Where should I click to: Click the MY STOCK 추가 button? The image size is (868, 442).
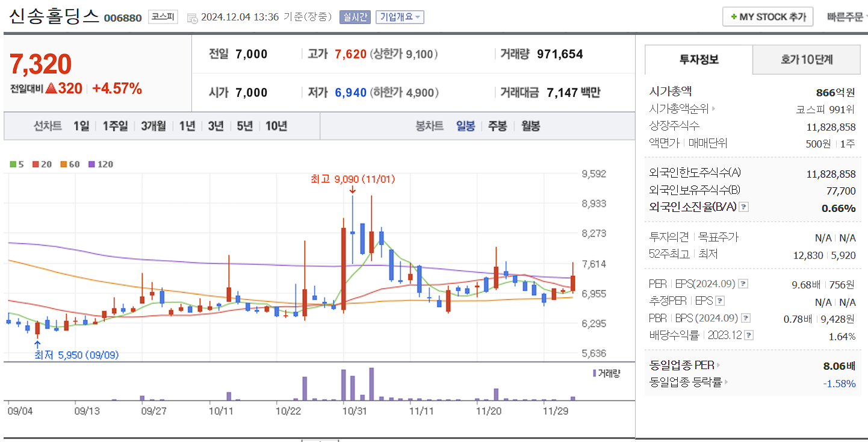pos(767,16)
